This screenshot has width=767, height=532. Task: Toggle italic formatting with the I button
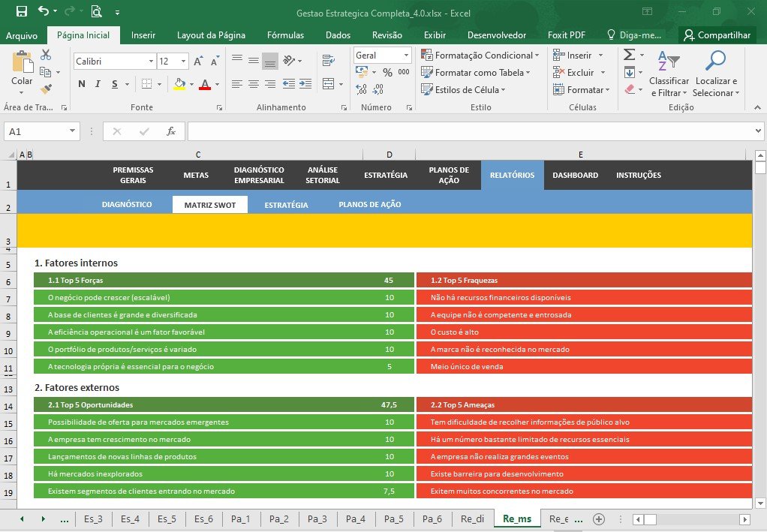coord(98,84)
